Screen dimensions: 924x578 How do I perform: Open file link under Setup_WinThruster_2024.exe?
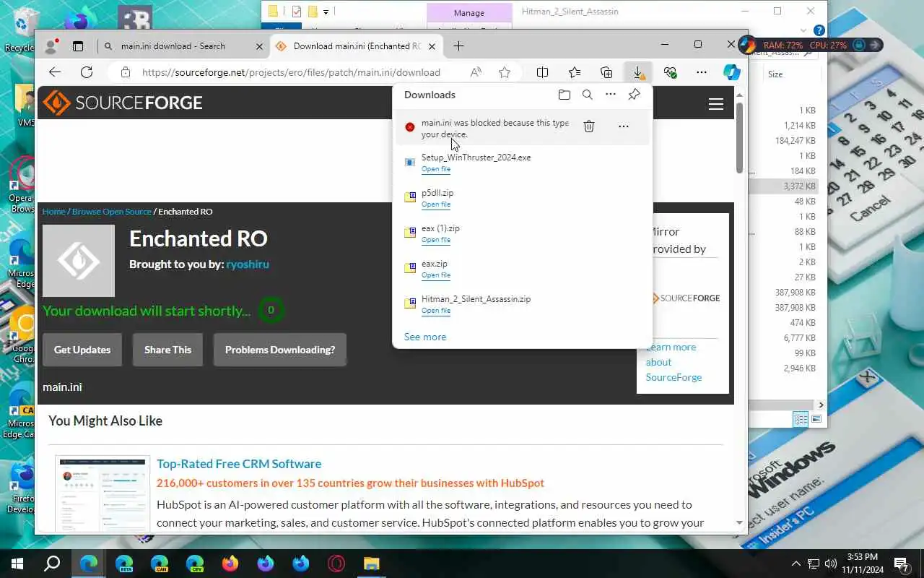coord(435,169)
